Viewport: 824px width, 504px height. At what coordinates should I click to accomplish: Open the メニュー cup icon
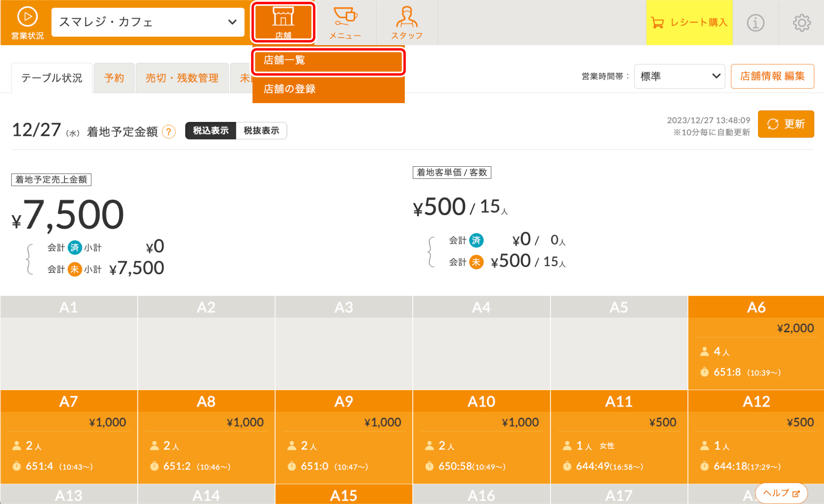point(345,22)
